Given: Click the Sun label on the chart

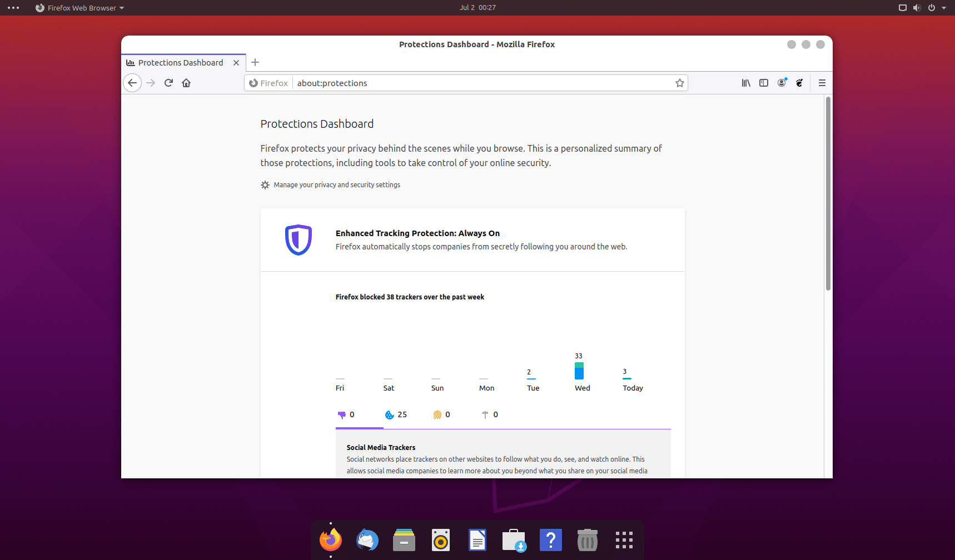Looking at the screenshot, I should 437,388.
